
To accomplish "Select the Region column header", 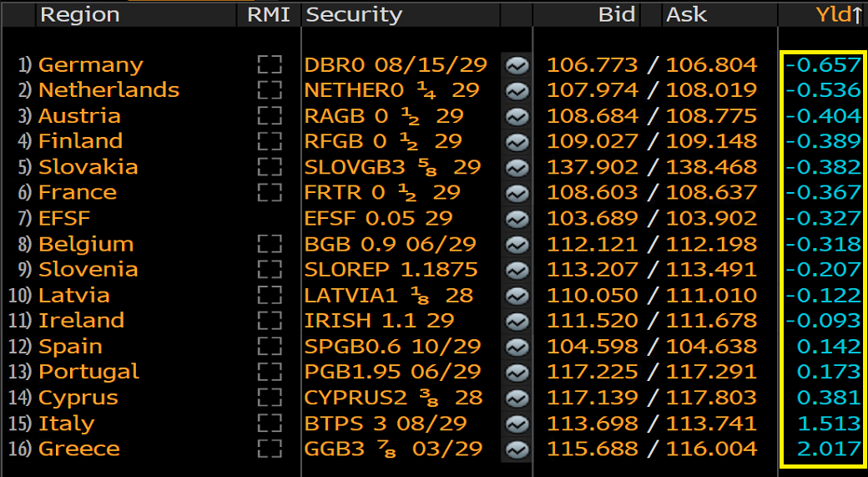I will click(79, 14).
